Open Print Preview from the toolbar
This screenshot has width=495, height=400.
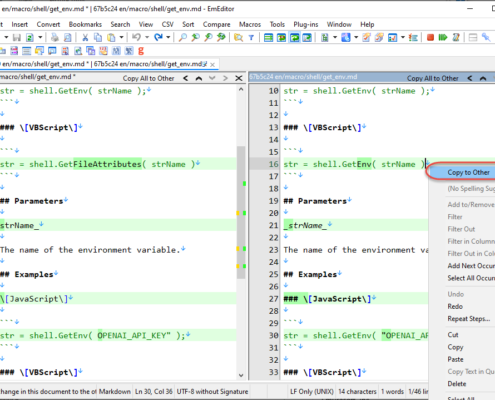[x=68, y=38]
